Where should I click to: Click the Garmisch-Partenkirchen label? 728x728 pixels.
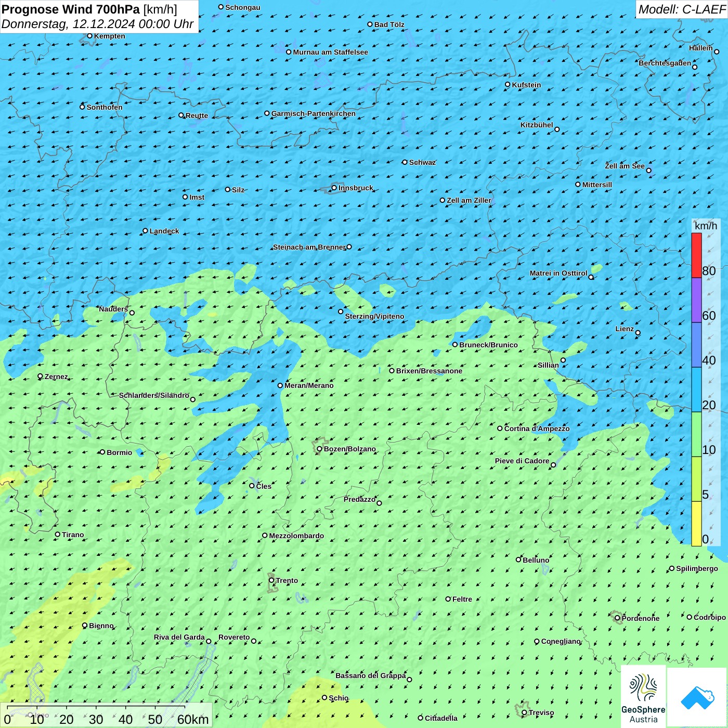[x=313, y=113]
